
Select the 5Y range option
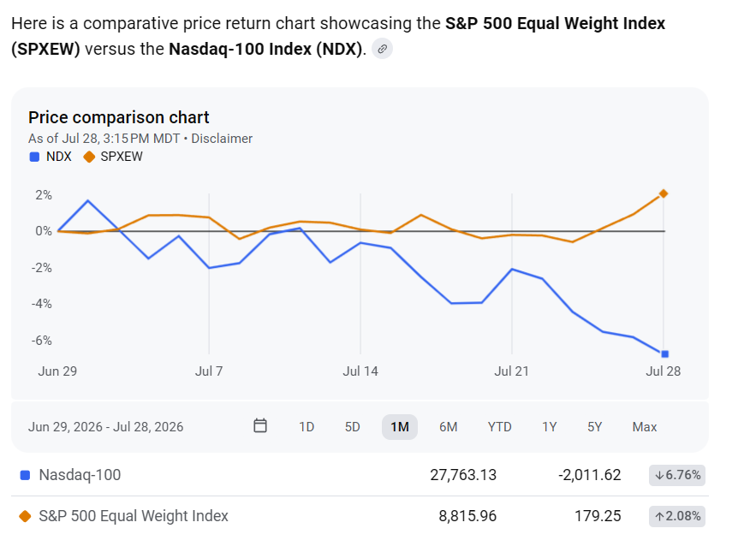594,427
